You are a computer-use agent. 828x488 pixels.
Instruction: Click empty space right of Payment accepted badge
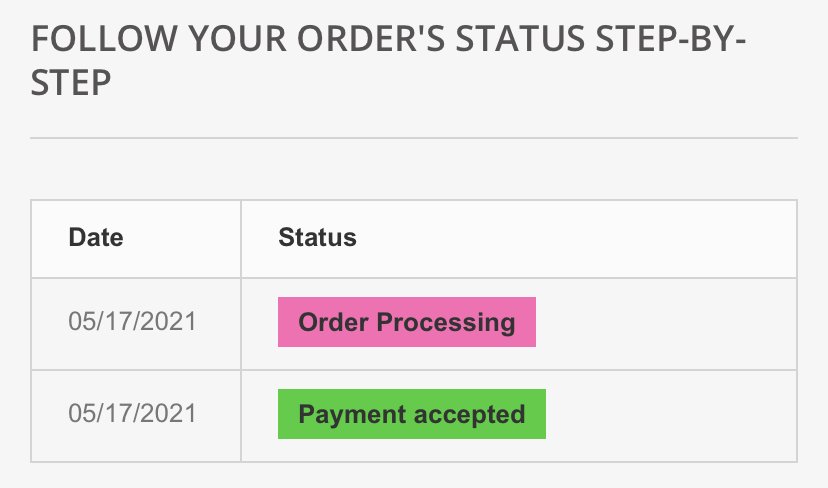tap(671, 416)
